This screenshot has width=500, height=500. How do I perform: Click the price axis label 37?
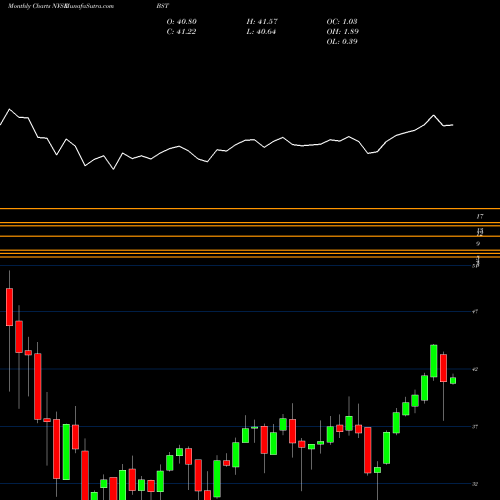point(475,426)
